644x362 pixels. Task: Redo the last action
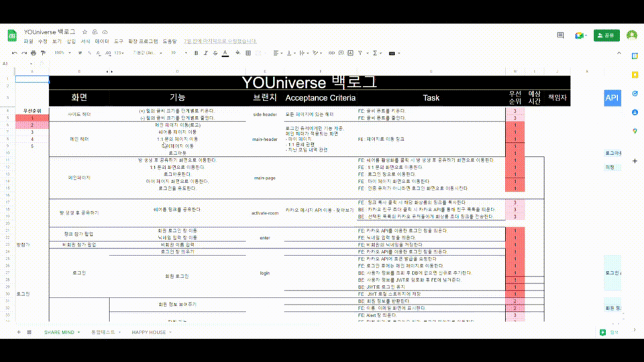point(24,53)
